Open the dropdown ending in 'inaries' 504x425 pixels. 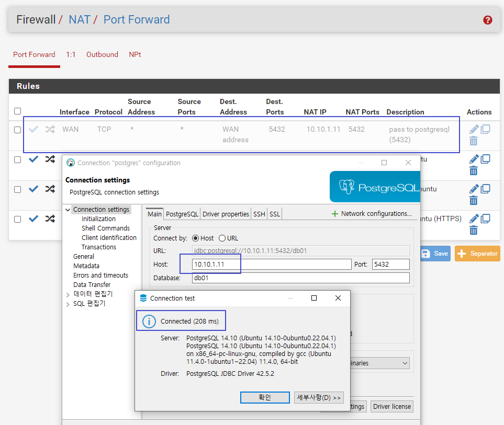[x=379, y=363]
